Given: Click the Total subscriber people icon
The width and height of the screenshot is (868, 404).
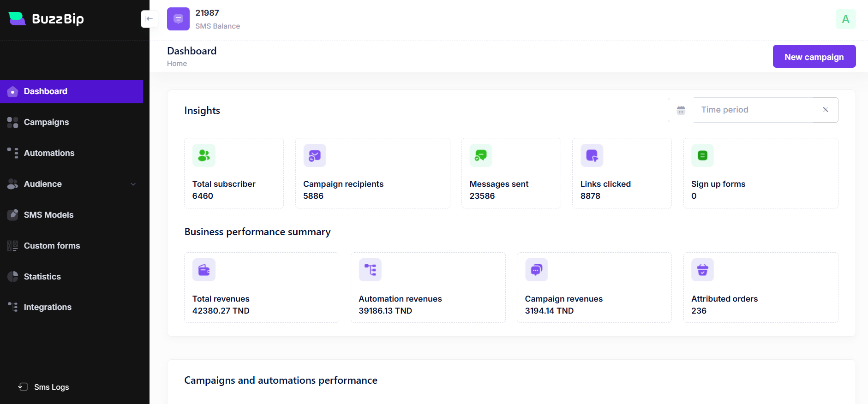Looking at the screenshot, I should (204, 155).
